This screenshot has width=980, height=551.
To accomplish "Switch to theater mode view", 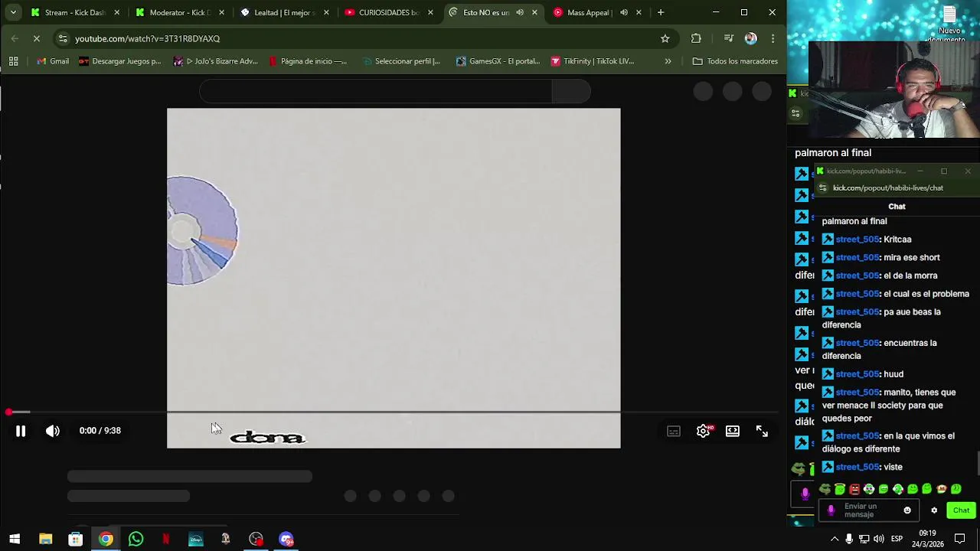I will (733, 431).
